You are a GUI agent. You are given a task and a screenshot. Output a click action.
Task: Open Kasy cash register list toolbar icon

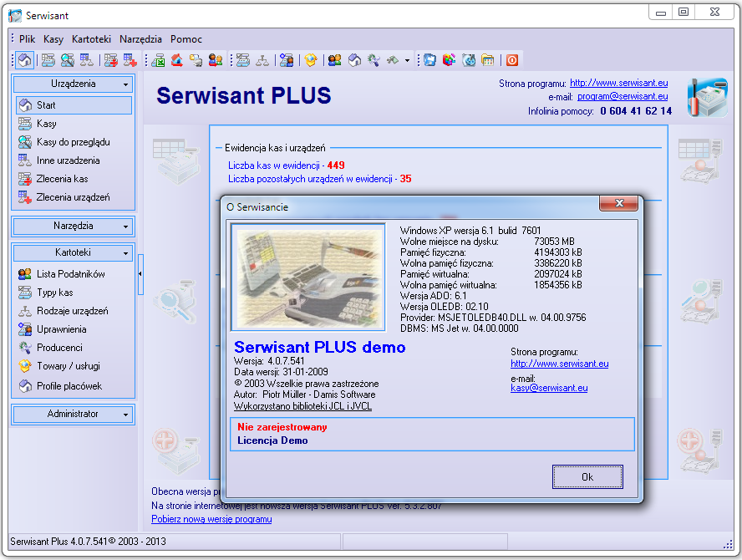pyautogui.click(x=48, y=60)
